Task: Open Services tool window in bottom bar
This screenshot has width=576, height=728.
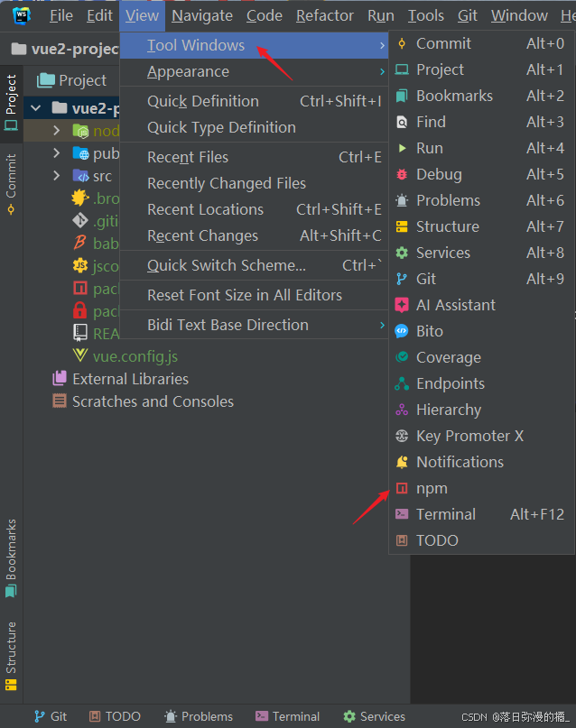Action: click(375, 716)
